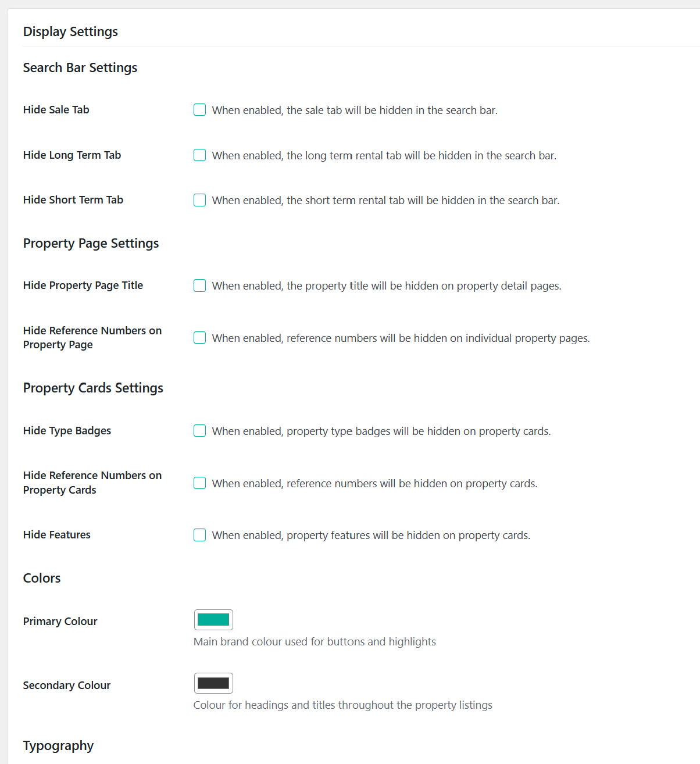Click the Property Cards Settings heading
This screenshot has width=700, height=764.
coord(93,388)
